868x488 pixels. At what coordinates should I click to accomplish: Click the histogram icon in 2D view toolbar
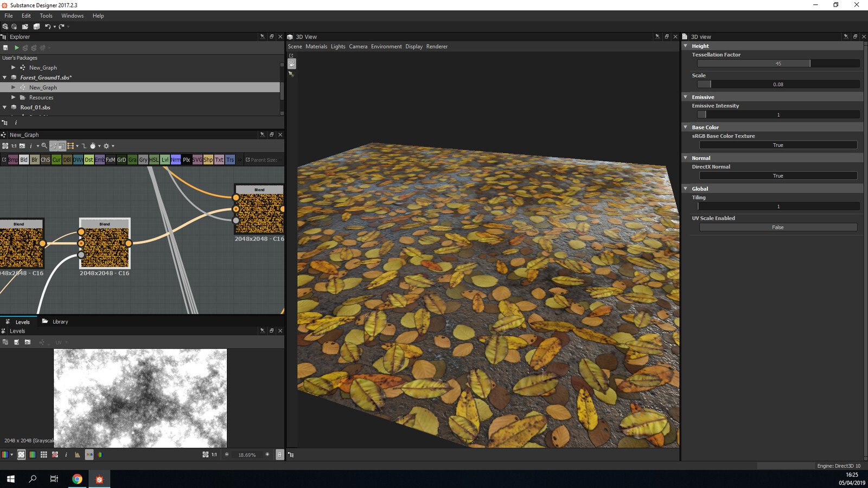77,455
